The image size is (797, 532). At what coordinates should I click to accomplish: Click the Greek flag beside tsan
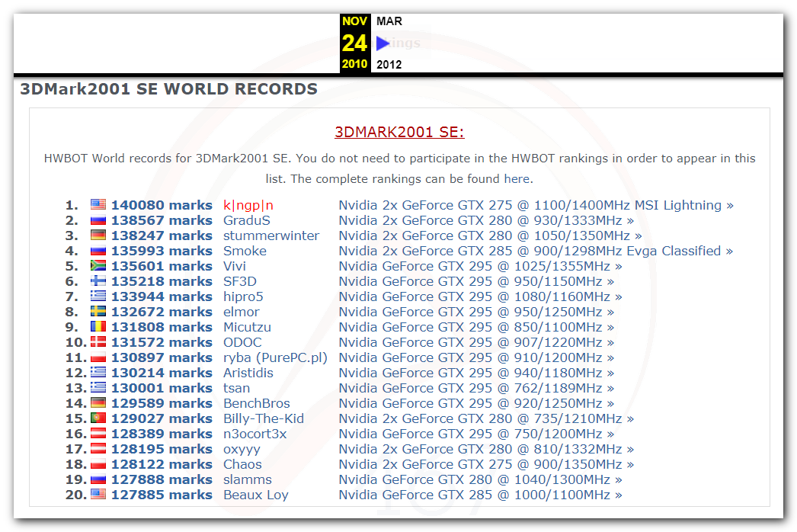[98, 387]
